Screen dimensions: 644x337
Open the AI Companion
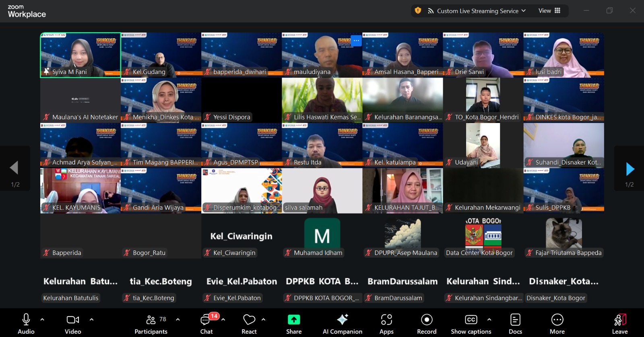(342, 323)
